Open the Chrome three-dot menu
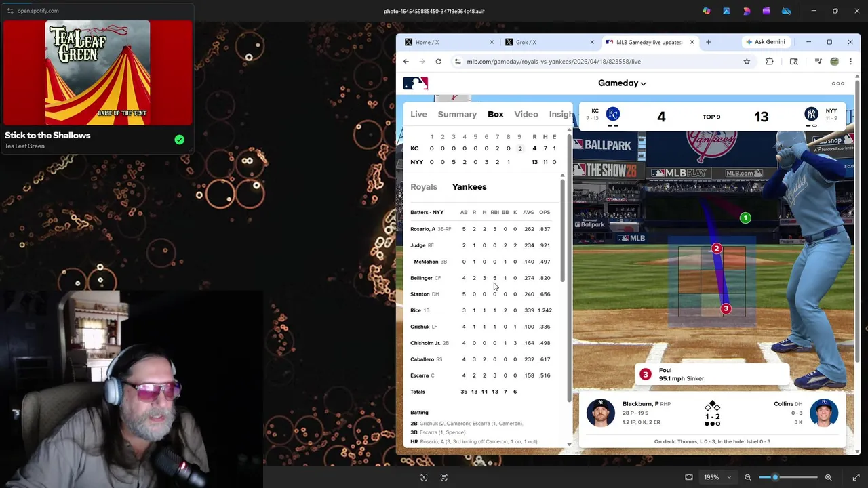 [850, 62]
